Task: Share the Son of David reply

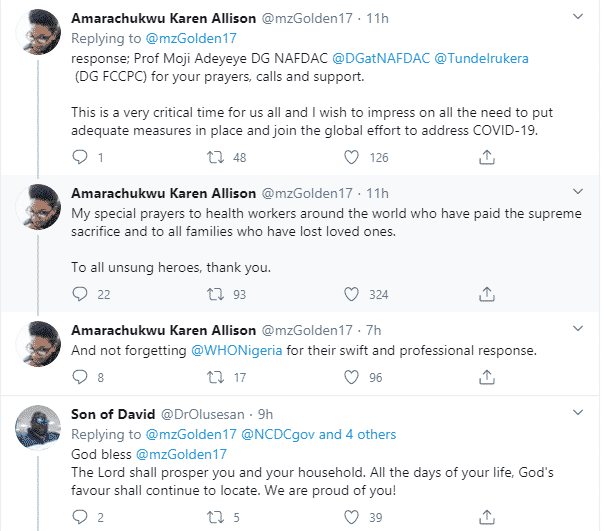Action: [486, 515]
